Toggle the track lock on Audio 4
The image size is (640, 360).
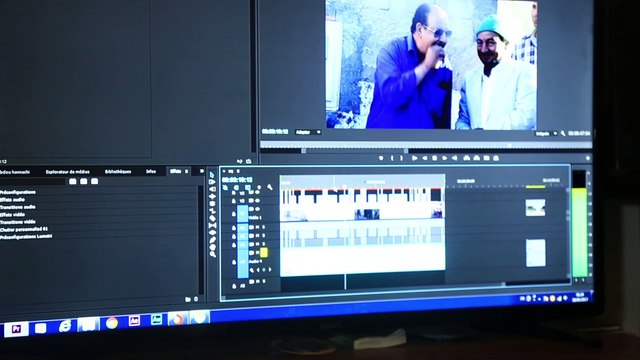tap(234, 262)
